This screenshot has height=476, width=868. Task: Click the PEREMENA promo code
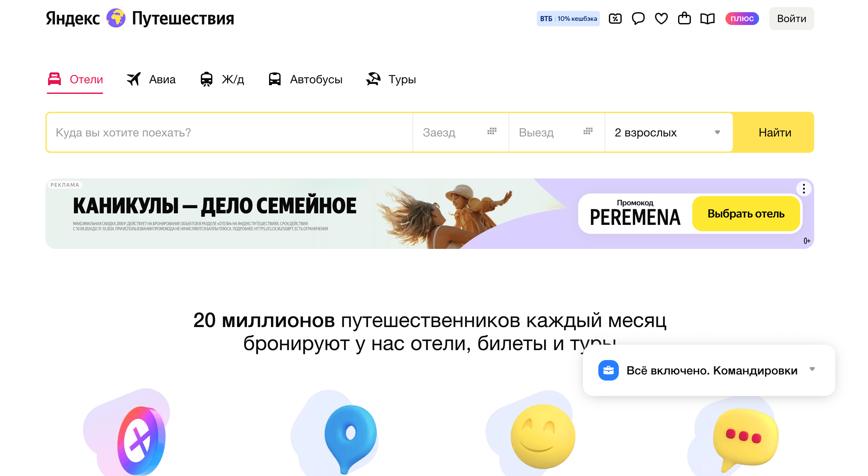click(x=635, y=217)
